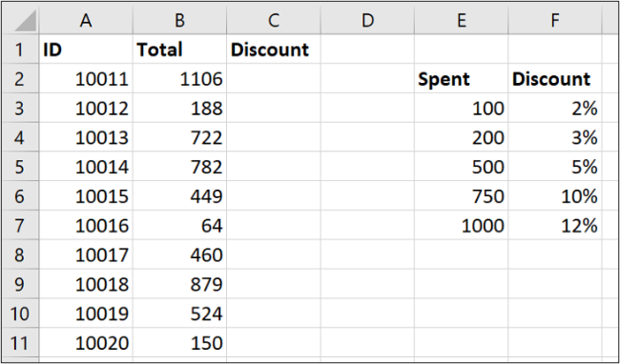Select the Total cell 460
This screenshot has width=620, height=364.
pyautogui.click(x=179, y=254)
